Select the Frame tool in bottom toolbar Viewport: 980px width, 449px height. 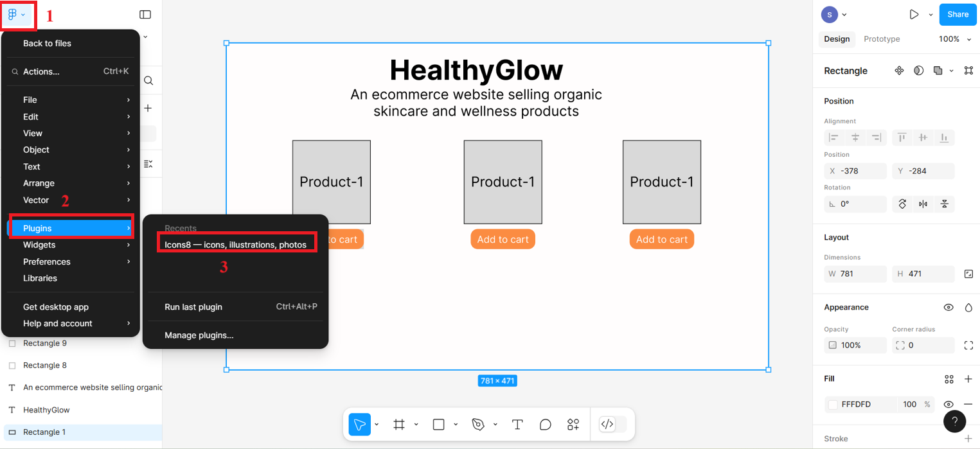399,425
